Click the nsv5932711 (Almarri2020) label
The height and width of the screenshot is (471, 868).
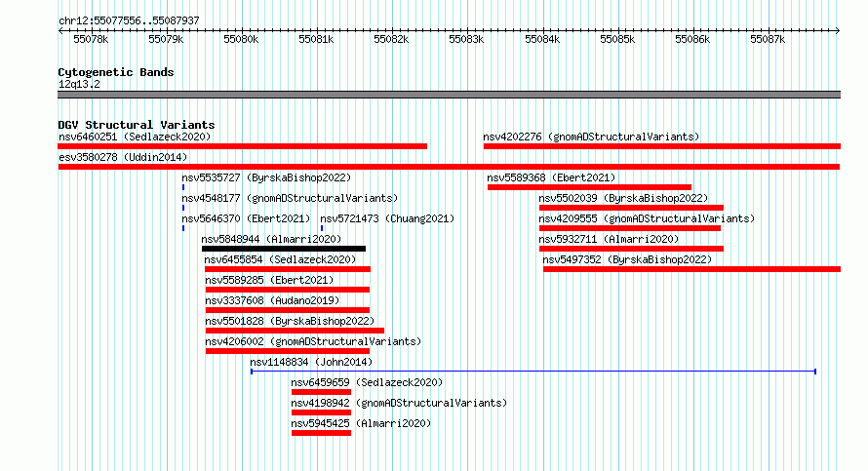(x=609, y=239)
